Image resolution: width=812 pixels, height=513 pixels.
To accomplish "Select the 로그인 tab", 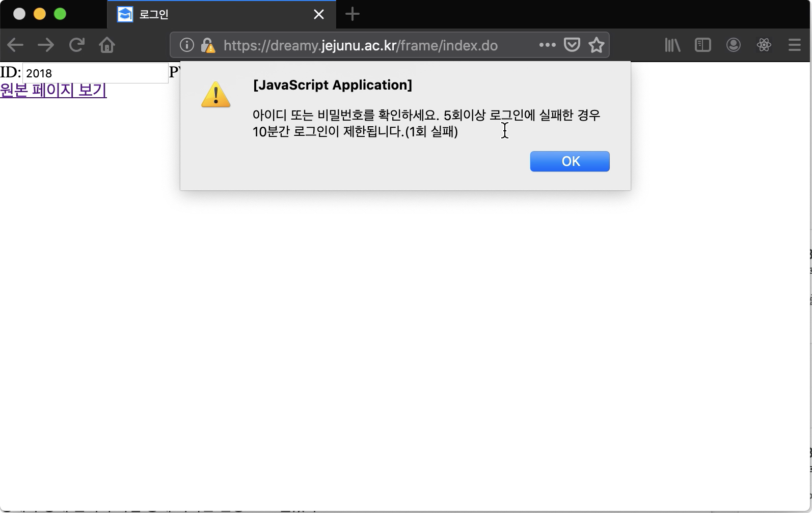I will tap(222, 14).
